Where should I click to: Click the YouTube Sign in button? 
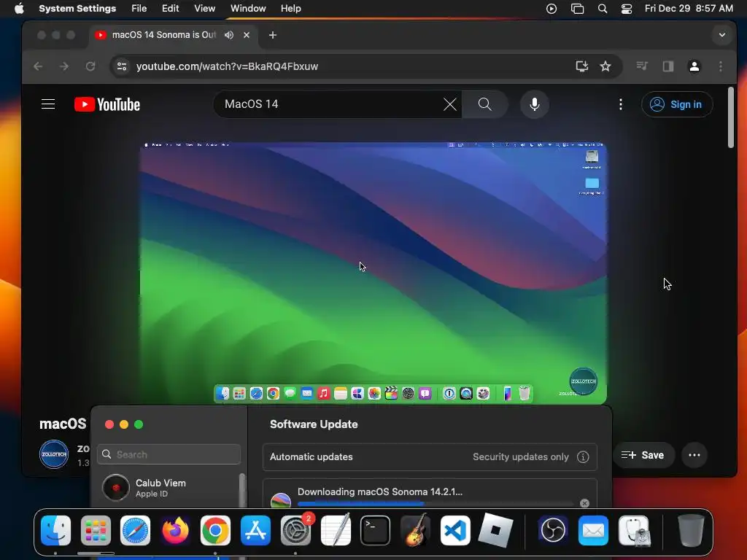coord(677,104)
